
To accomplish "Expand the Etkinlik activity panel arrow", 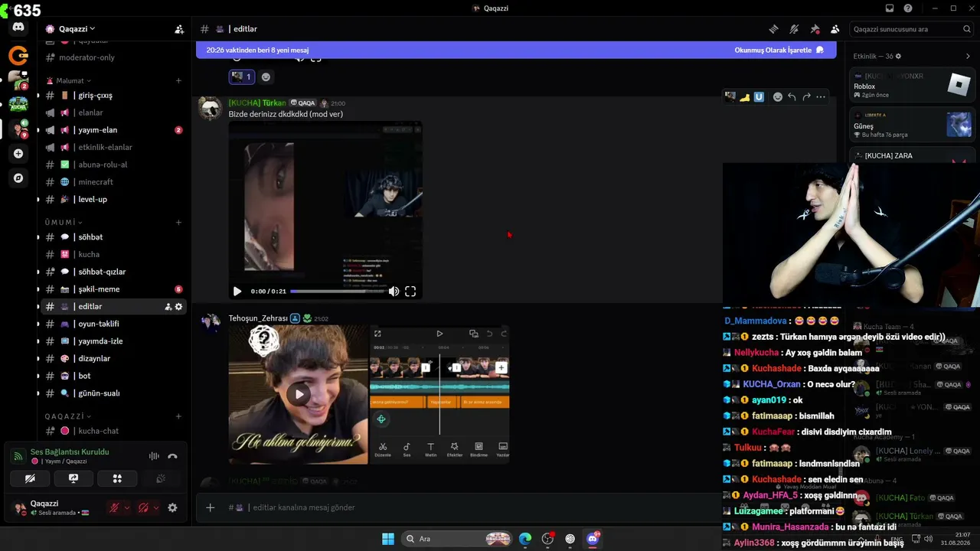I will click(968, 57).
